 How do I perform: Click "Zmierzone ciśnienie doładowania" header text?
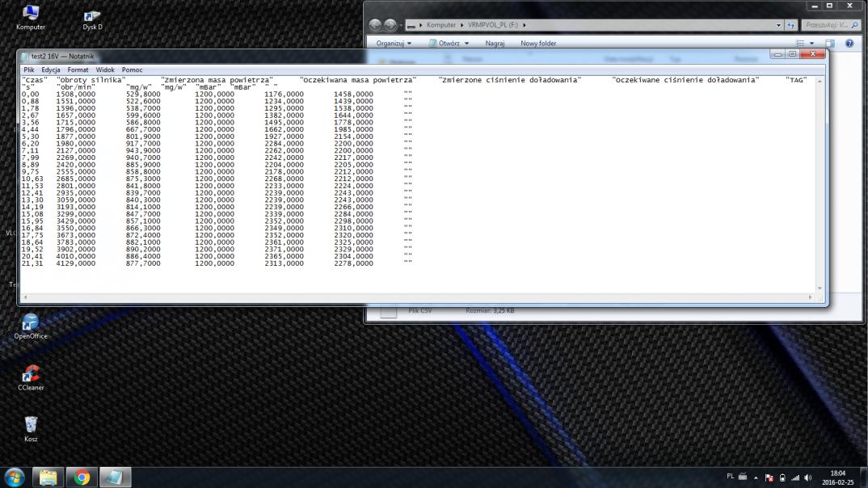(510, 80)
